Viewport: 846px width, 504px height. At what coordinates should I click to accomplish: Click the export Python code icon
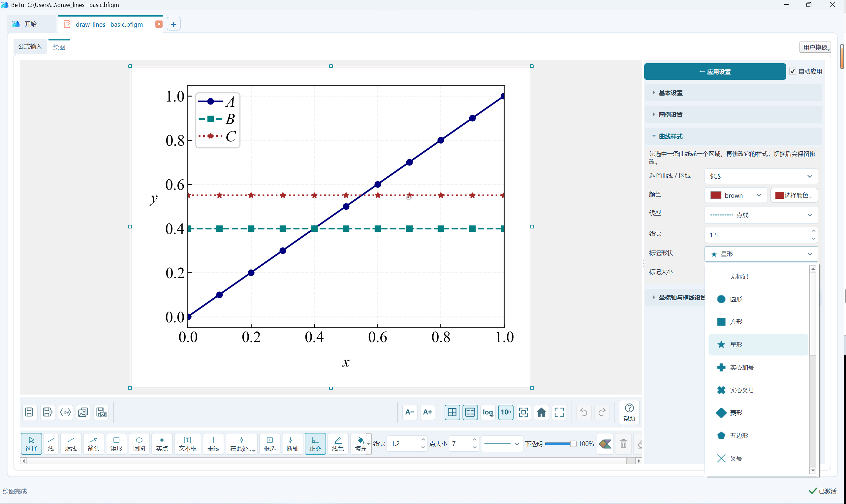65,412
